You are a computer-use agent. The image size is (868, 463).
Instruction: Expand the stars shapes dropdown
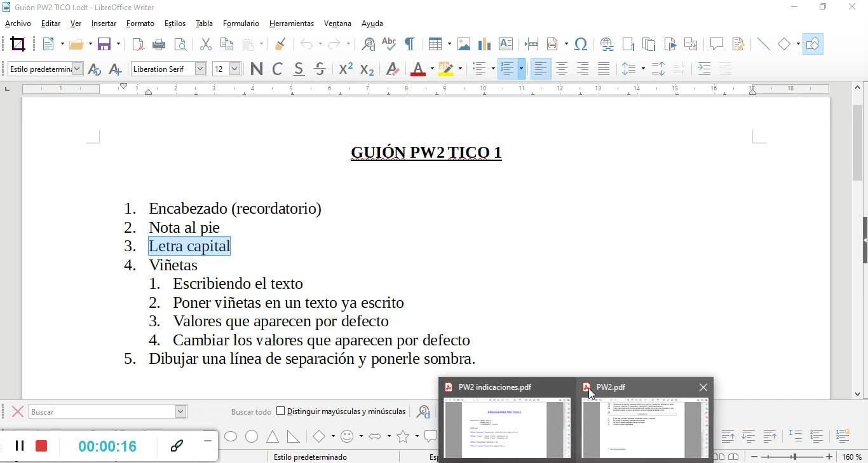click(x=417, y=436)
